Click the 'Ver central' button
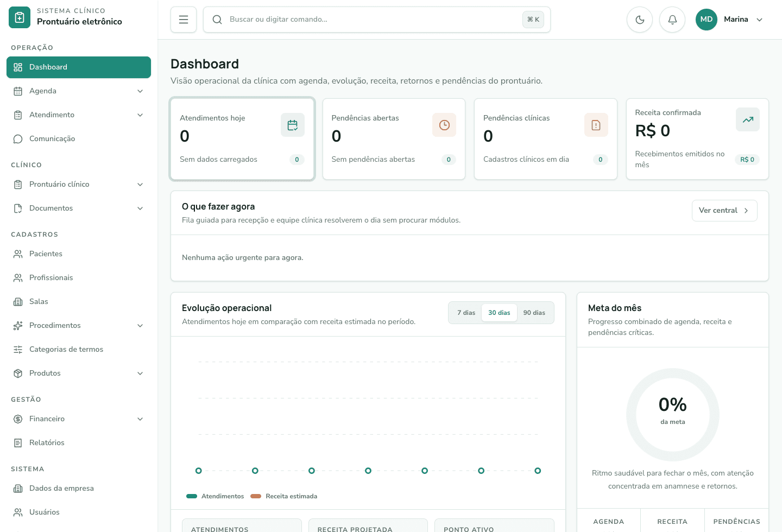 pos(724,211)
